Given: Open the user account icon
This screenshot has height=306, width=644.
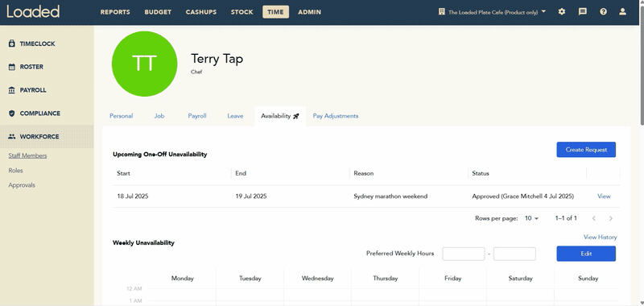Looking at the screenshot, I should 622,11.
